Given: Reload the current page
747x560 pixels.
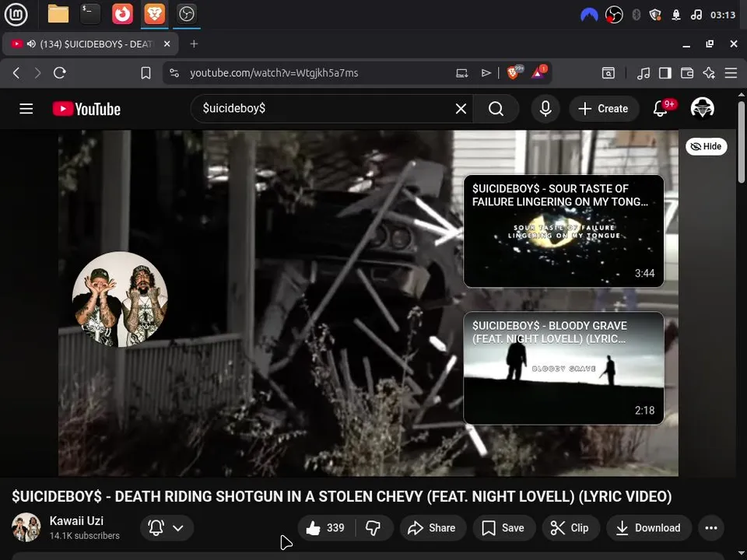Looking at the screenshot, I should coord(60,73).
